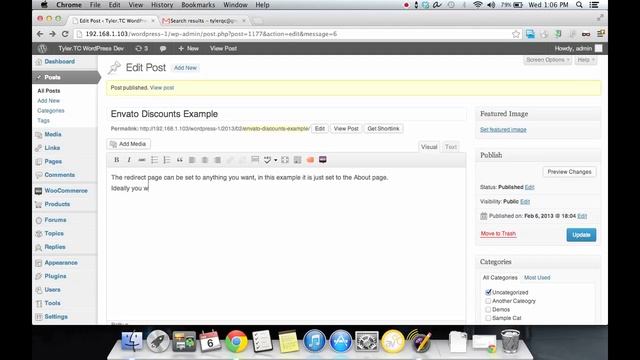Click Set featured image link

[x=503, y=129]
